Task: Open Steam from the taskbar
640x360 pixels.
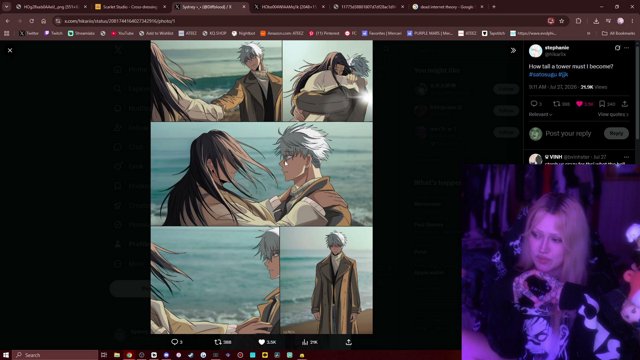Action: [191, 355]
